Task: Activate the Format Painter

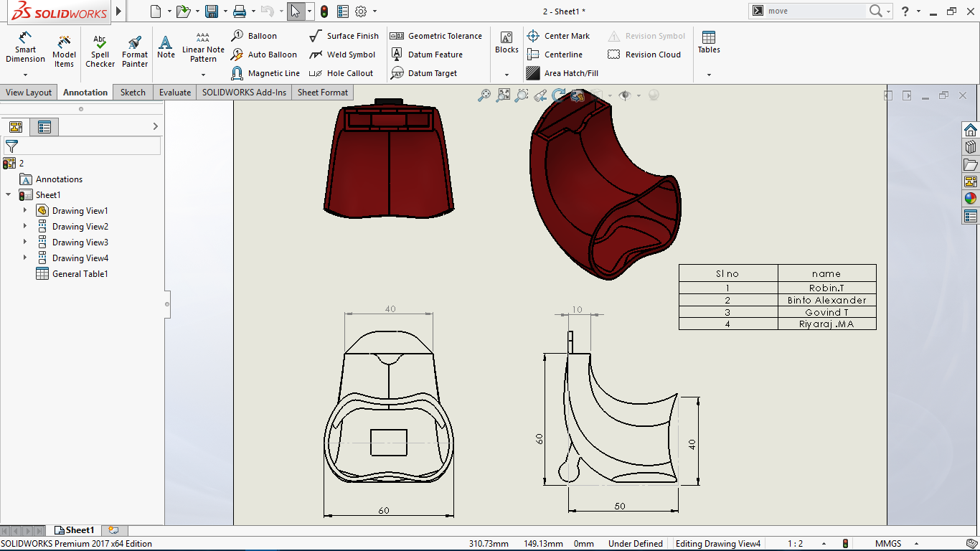Action: click(134, 50)
